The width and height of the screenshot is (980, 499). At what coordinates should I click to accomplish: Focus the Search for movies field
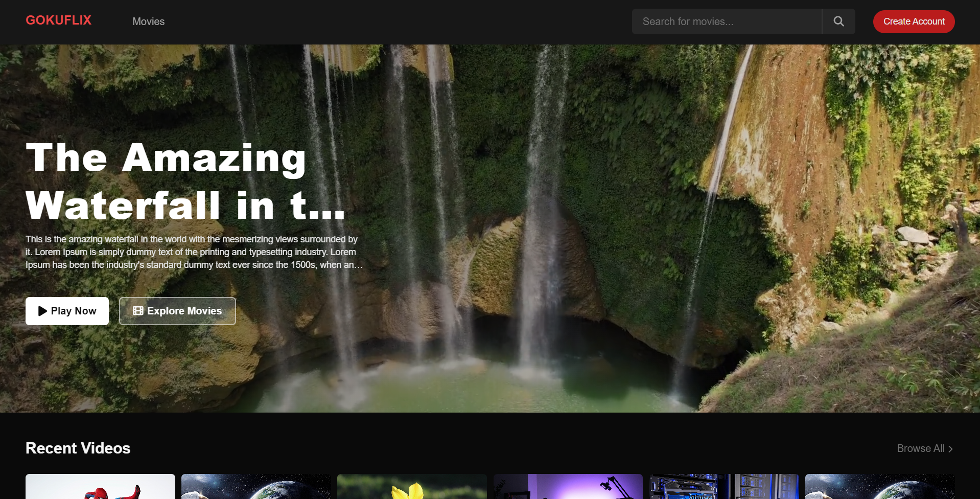(727, 21)
